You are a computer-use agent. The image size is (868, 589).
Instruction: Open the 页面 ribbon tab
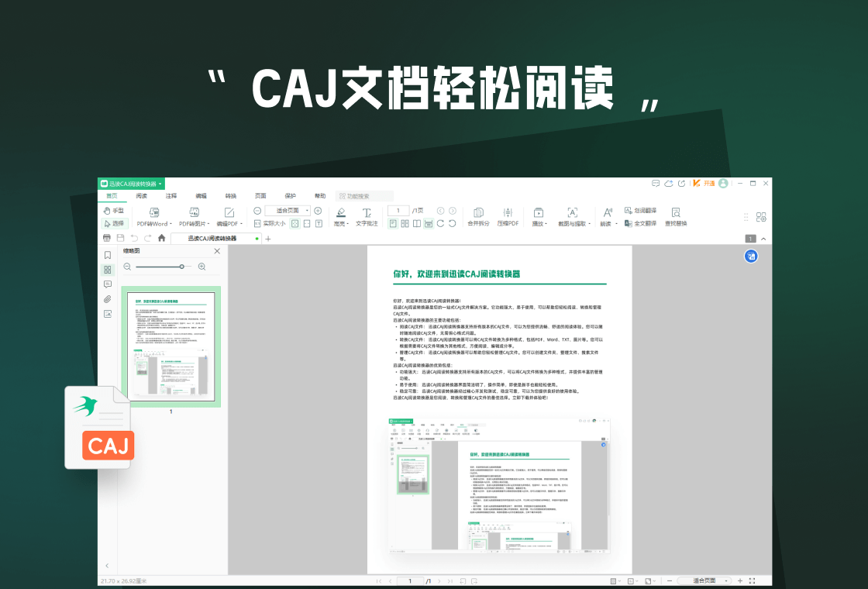tap(260, 196)
